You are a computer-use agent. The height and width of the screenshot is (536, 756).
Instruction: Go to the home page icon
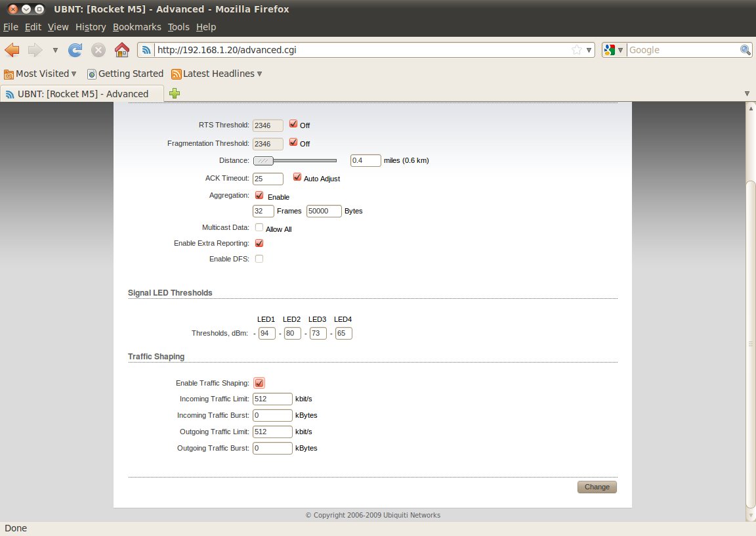[122, 49]
